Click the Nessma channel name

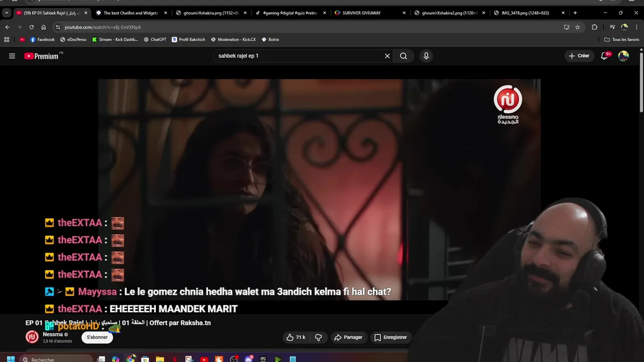[x=53, y=334]
